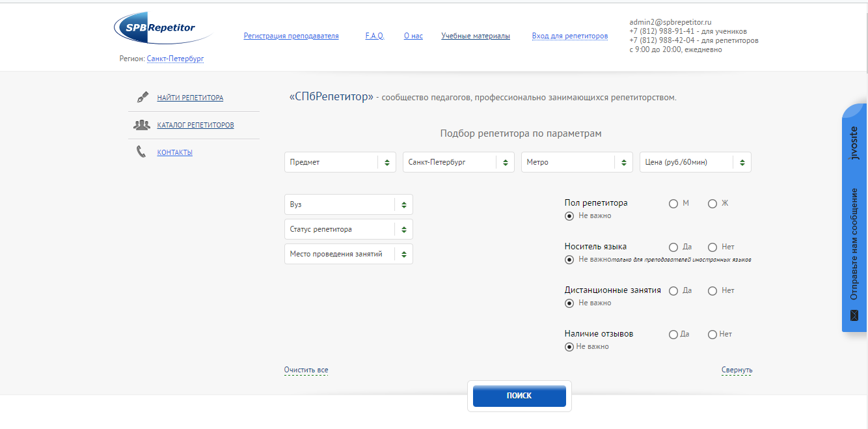868x429 pixels.
Task: Change region via Санкт-Петербург link
Action: (x=175, y=59)
